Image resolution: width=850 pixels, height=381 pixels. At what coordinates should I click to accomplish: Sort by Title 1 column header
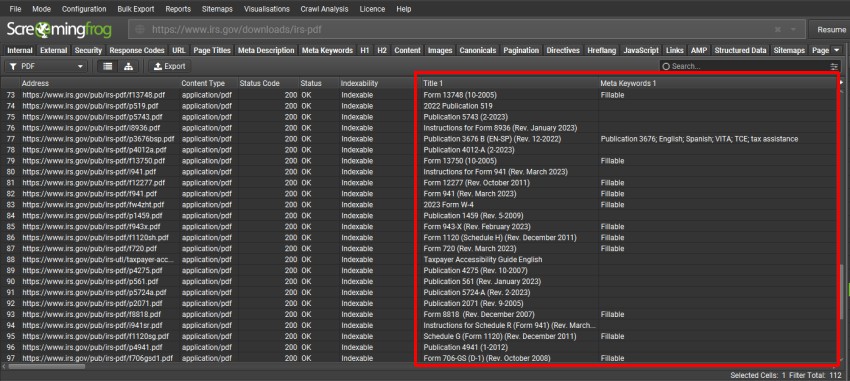coord(510,83)
